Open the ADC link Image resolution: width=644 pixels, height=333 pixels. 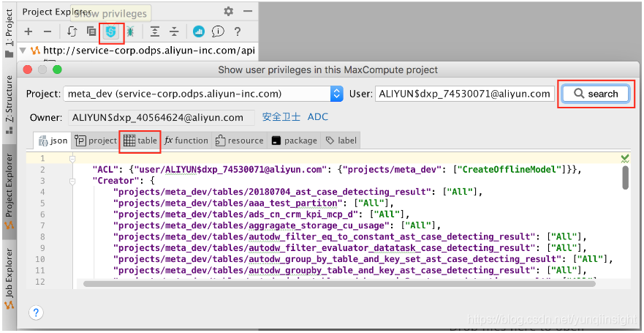click(318, 117)
